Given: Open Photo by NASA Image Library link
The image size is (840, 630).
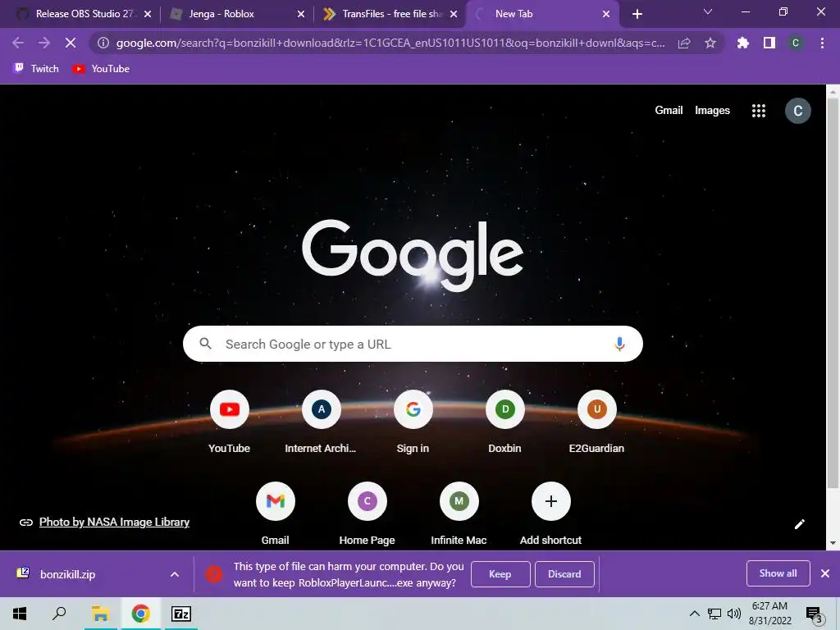Looking at the screenshot, I should pos(114,522).
